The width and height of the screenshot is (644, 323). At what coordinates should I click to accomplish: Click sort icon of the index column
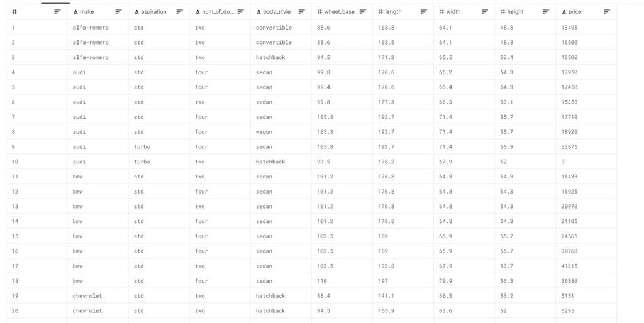(58, 12)
